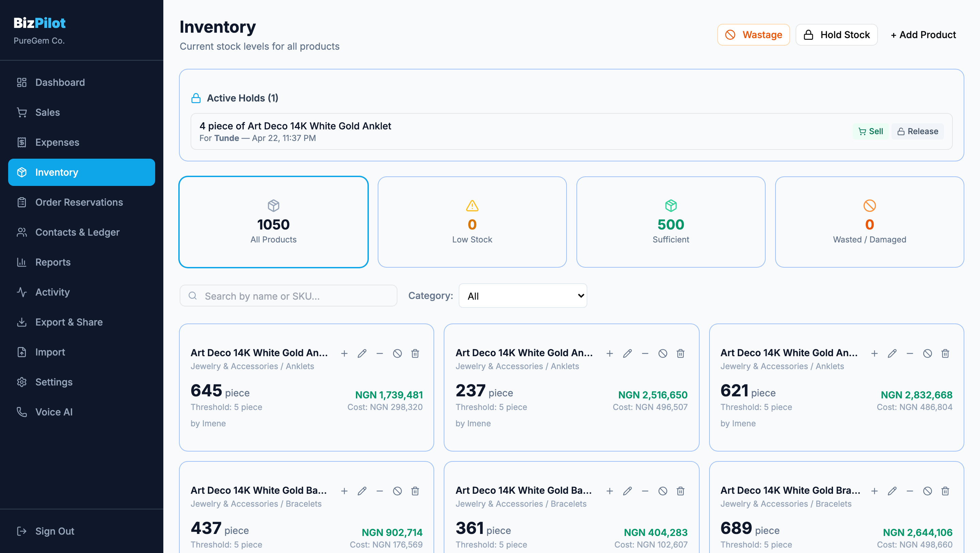Click Add Product
The height and width of the screenshot is (553, 980).
(x=923, y=35)
